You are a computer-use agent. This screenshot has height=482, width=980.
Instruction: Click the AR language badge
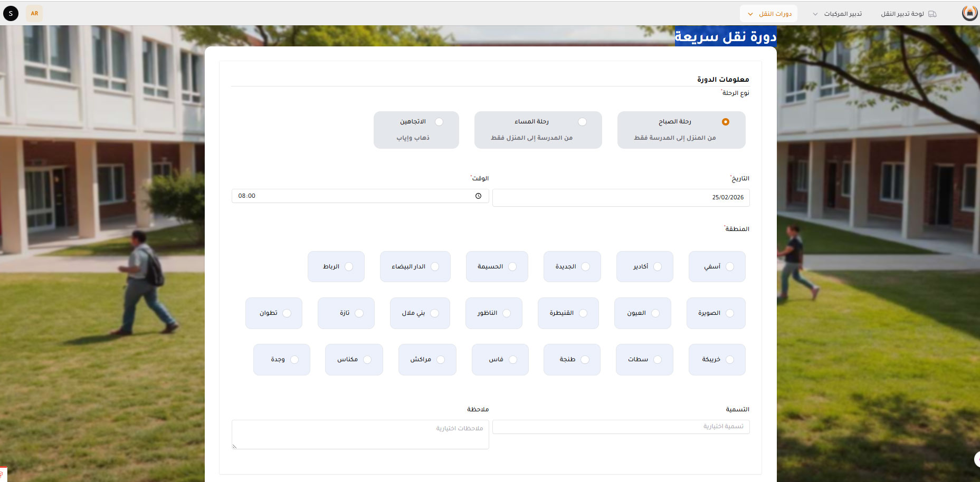(34, 13)
